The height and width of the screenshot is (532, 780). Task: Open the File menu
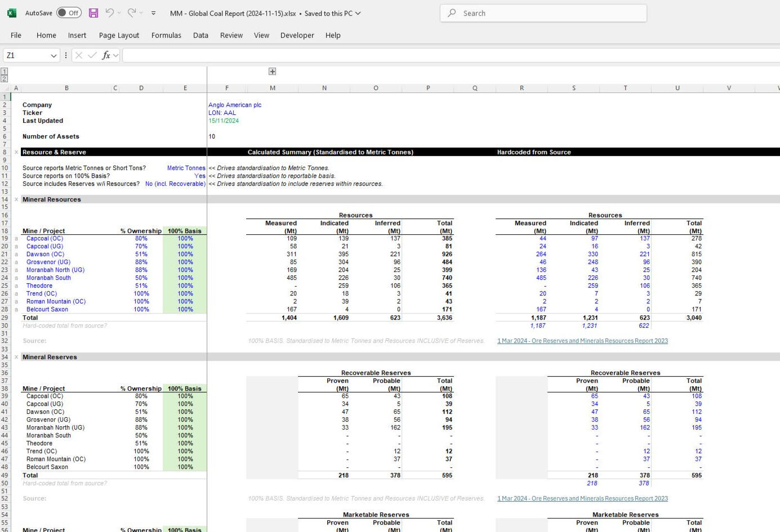point(16,35)
